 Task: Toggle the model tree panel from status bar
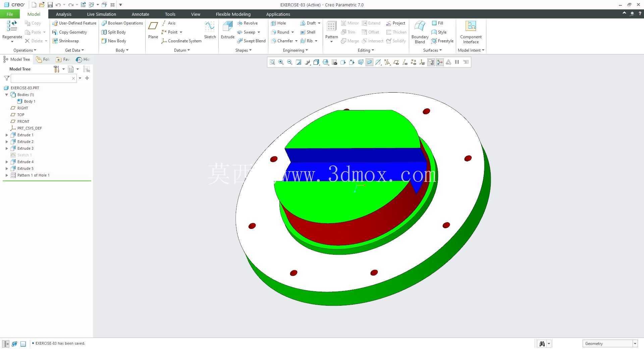(x=6, y=344)
